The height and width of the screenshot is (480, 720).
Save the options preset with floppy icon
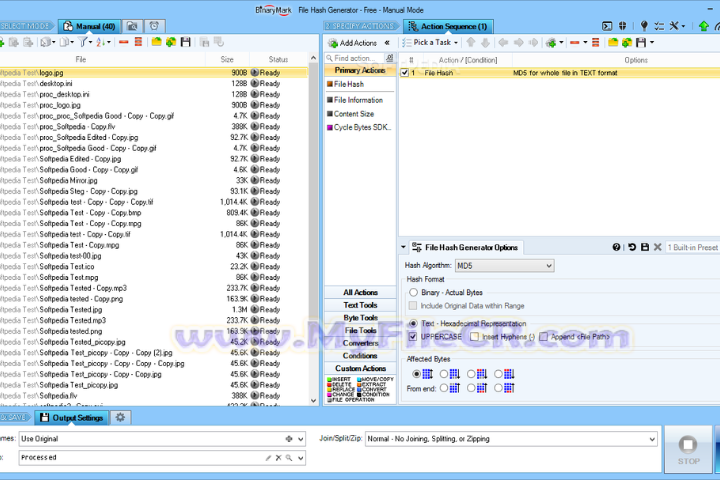645,247
